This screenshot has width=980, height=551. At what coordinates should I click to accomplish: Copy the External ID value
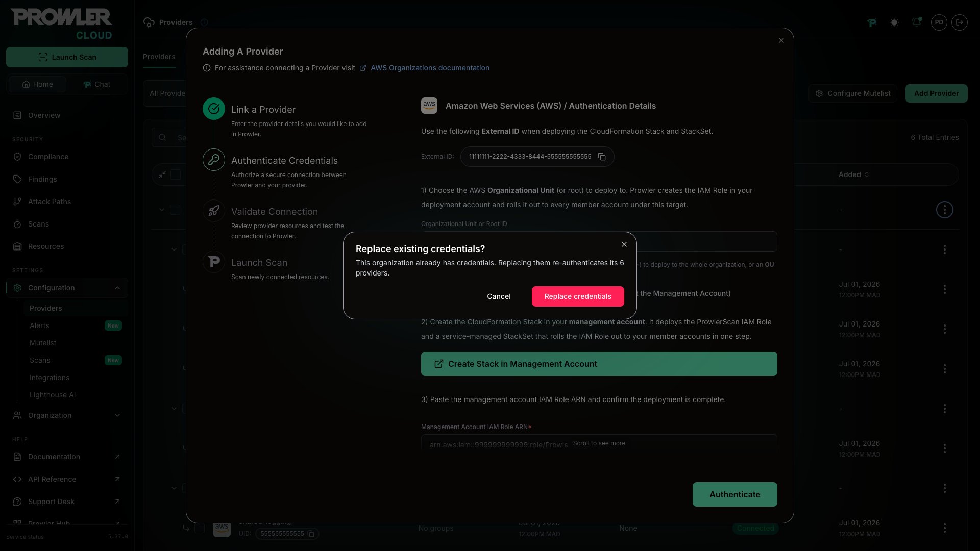602,157
